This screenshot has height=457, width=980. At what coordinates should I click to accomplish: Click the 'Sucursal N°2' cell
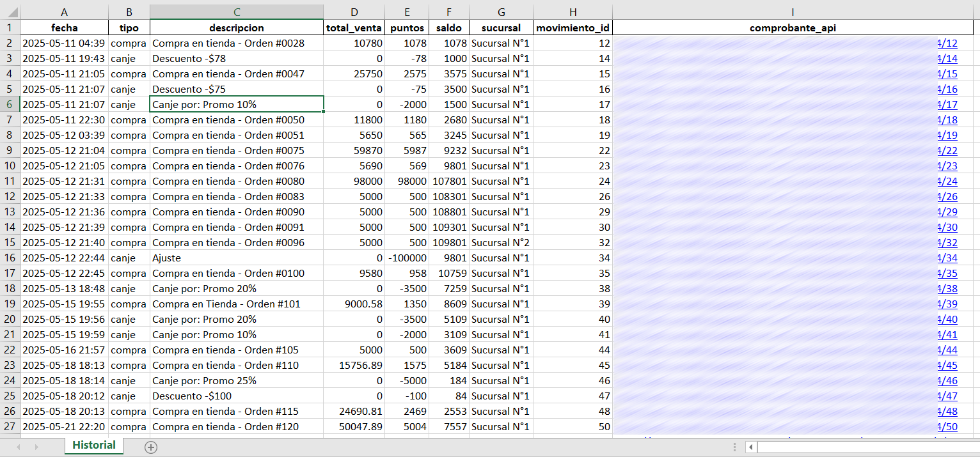(x=501, y=243)
